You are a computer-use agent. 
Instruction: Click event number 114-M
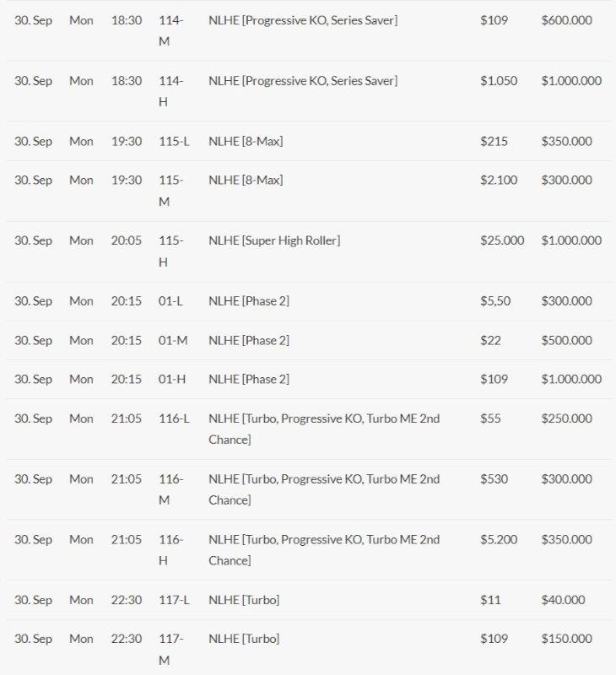point(170,30)
